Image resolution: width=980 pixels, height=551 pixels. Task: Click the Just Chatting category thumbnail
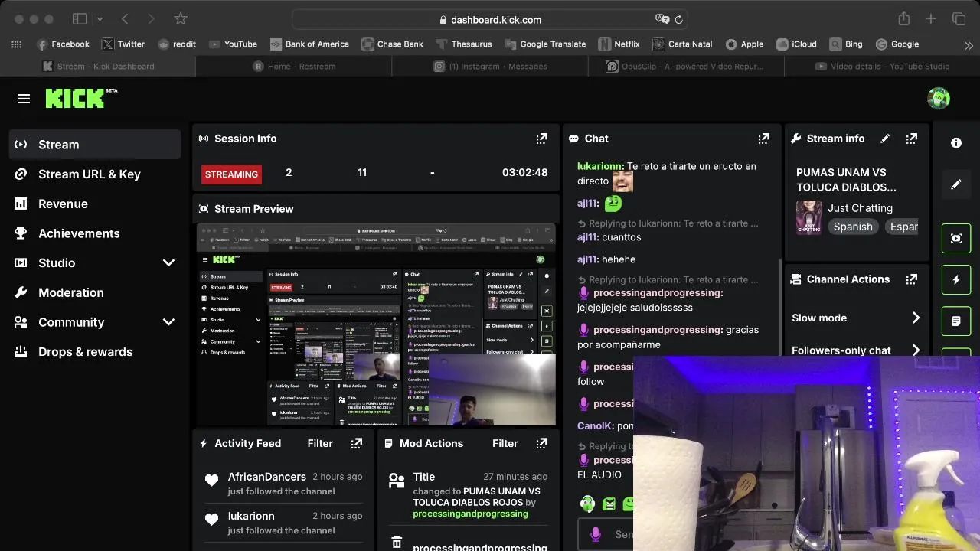pyautogui.click(x=809, y=217)
